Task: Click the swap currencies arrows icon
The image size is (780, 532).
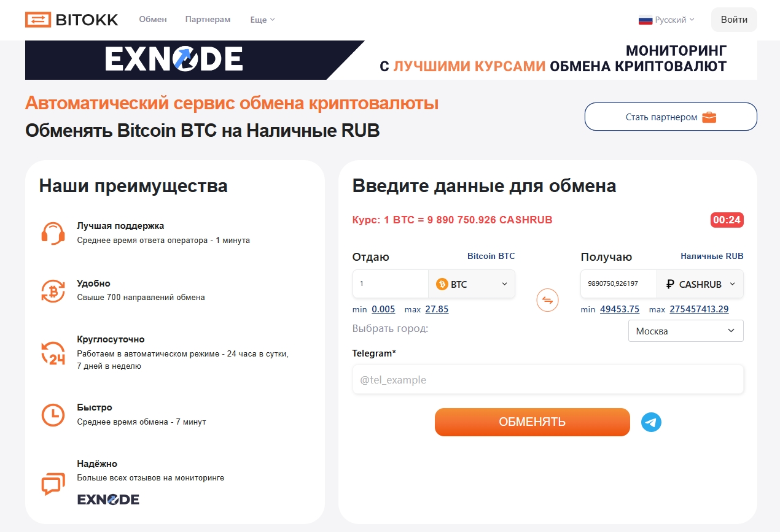Action: tap(547, 301)
